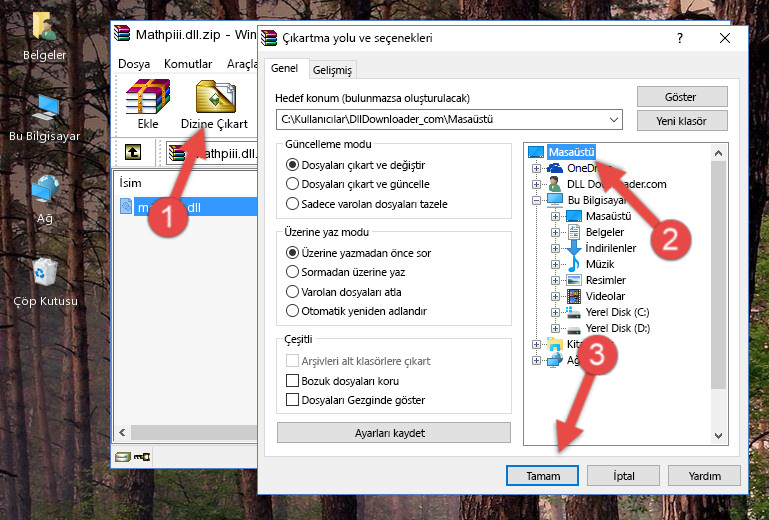
Task: Switch to the Genel tab
Action: 284,68
